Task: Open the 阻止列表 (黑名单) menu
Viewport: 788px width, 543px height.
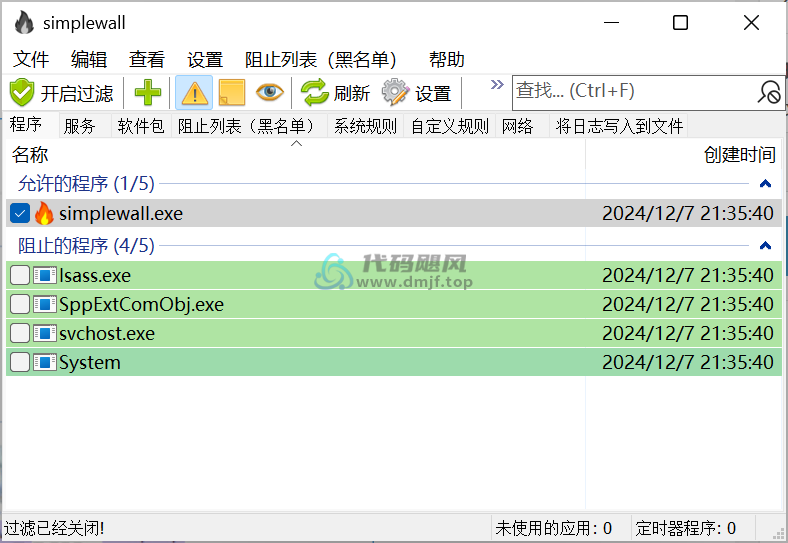Action: 321,59
